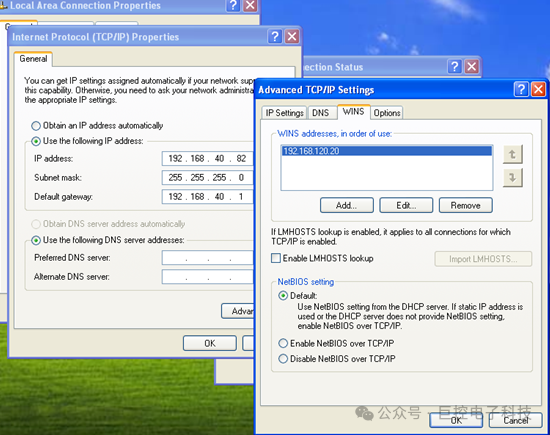Click Add... to add a WINS address
This screenshot has height=435, width=550.
(x=347, y=205)
